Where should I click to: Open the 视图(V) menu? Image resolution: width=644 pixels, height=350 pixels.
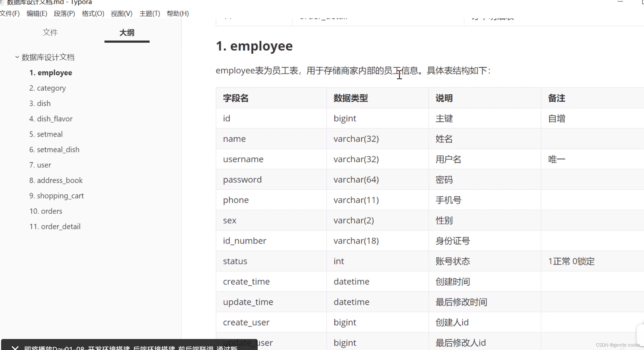coord(122,13)
